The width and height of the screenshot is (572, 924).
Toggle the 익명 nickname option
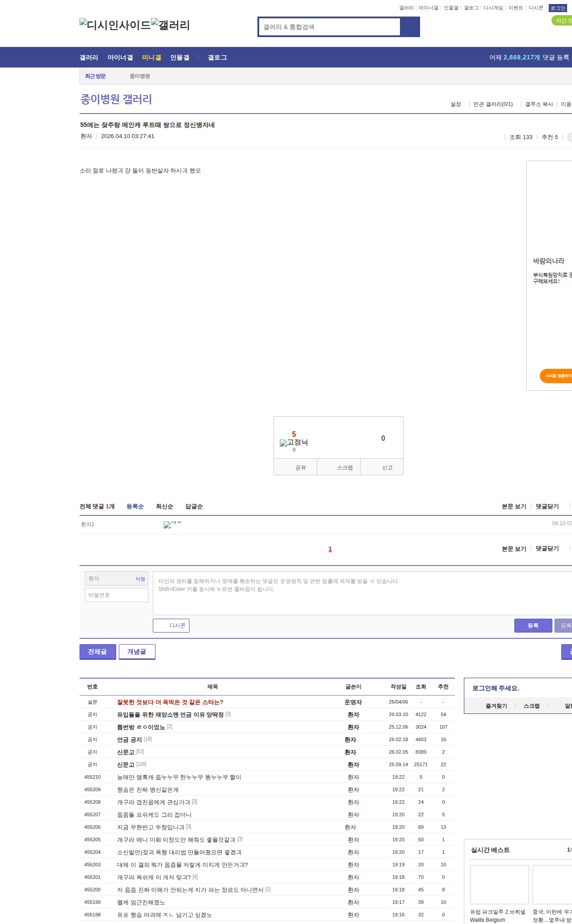tap(140, 579)
